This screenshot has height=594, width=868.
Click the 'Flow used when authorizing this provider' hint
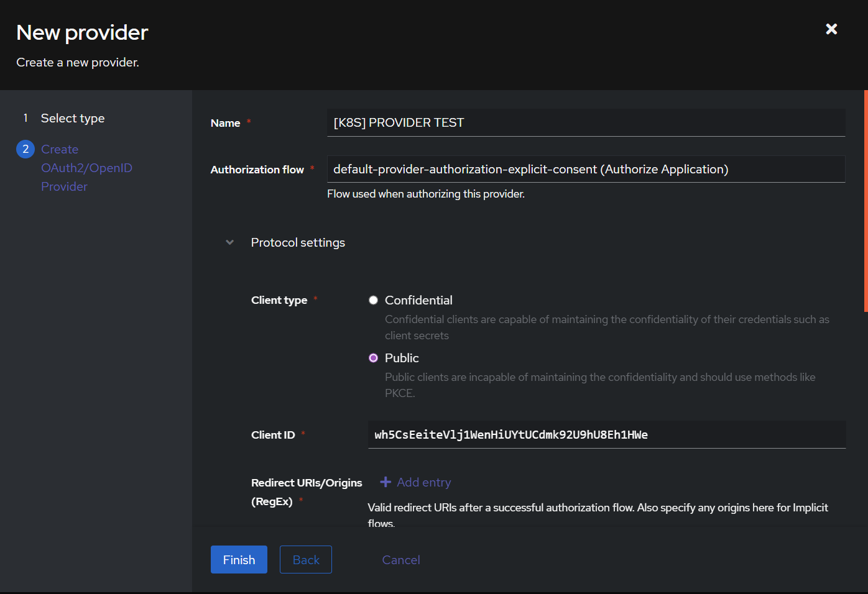coord(426,194)
